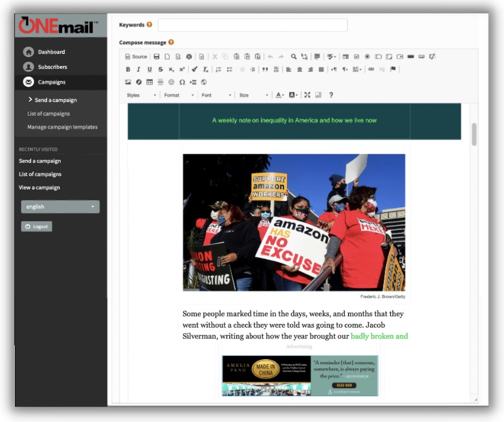Image resolution: width=504 pixels, height=422 pixels.
Task: Create a Div container
Action: click(x=276, y=69)
